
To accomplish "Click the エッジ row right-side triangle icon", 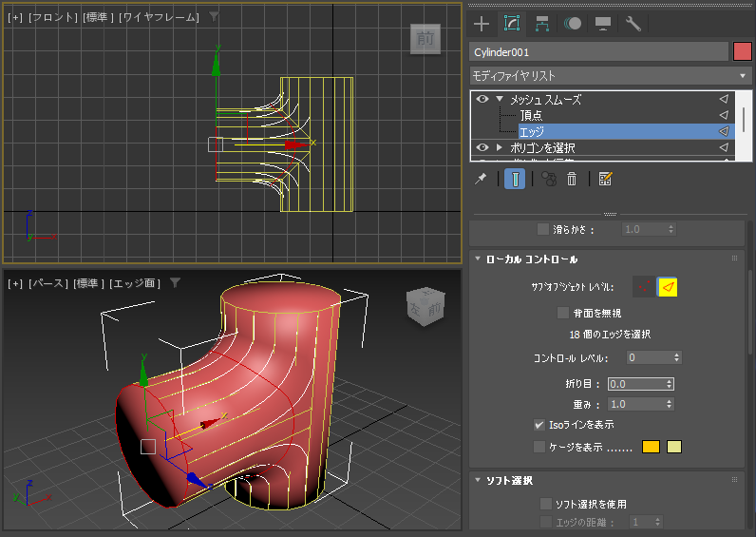I will [x=724, y=131].
